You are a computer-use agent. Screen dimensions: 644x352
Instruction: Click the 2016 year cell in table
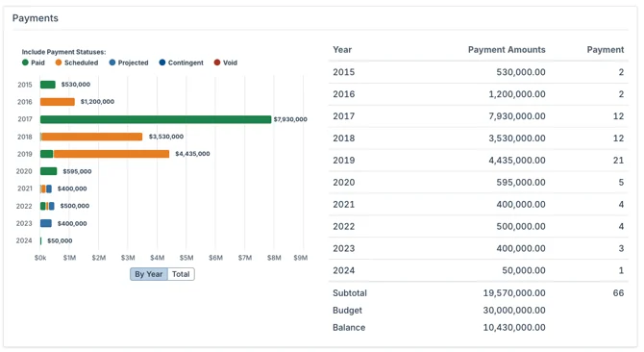coord(344,94)
